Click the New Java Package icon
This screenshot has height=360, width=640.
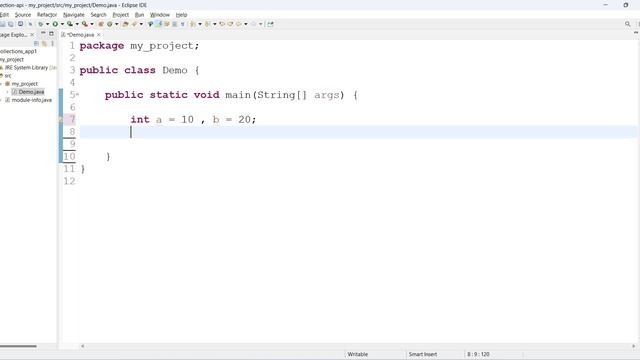(100, 24)
